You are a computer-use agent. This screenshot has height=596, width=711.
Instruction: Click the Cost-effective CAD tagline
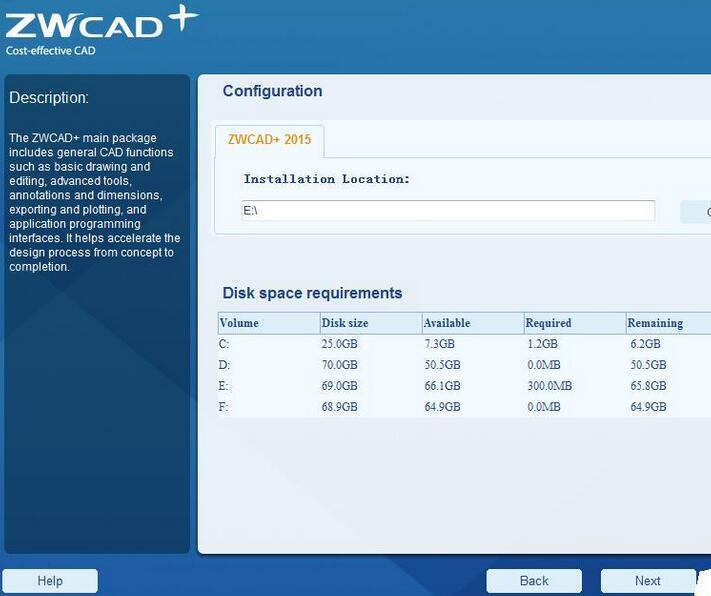coord(51,51)
